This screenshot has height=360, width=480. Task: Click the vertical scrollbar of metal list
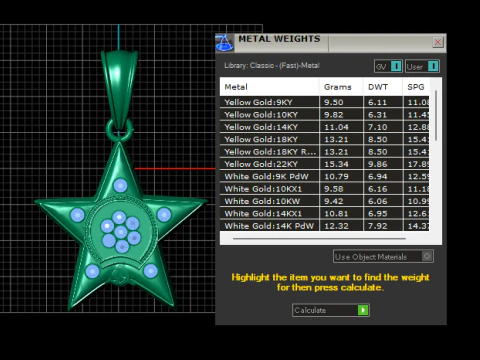coord(436,115)
